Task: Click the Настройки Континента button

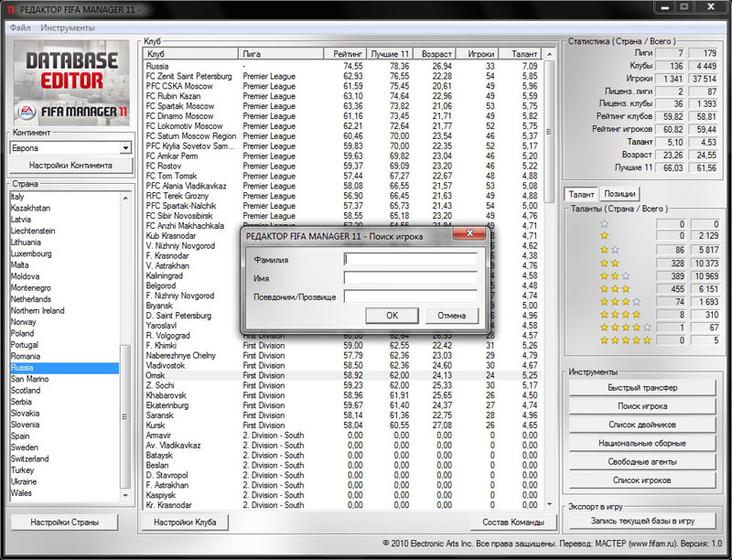Action: (71, 166)
